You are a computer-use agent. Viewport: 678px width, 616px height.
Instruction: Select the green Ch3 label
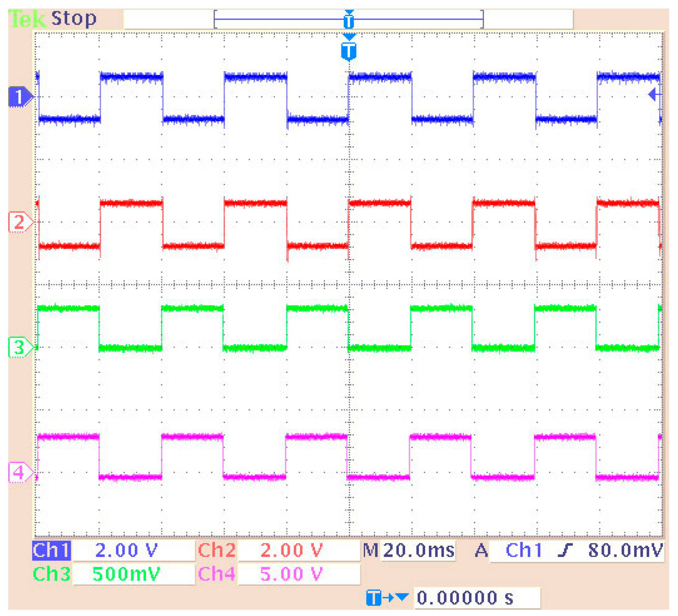tap(51, 574)
